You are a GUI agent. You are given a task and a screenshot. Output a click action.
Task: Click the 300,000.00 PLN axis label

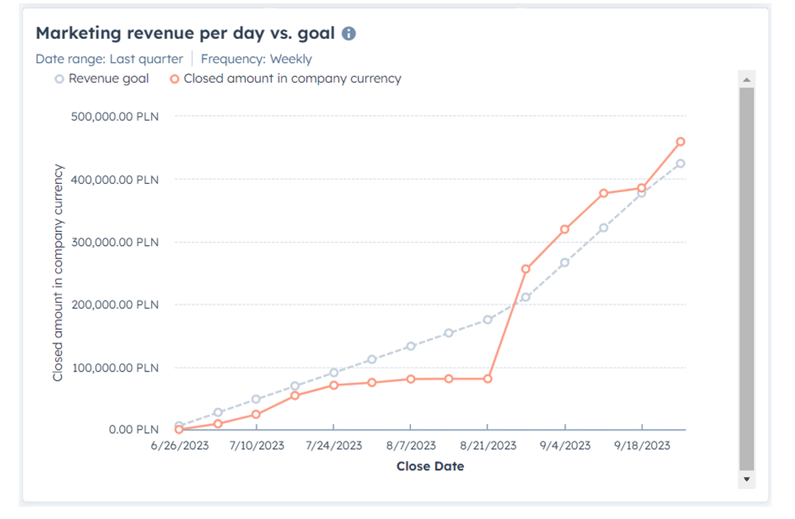115,242
